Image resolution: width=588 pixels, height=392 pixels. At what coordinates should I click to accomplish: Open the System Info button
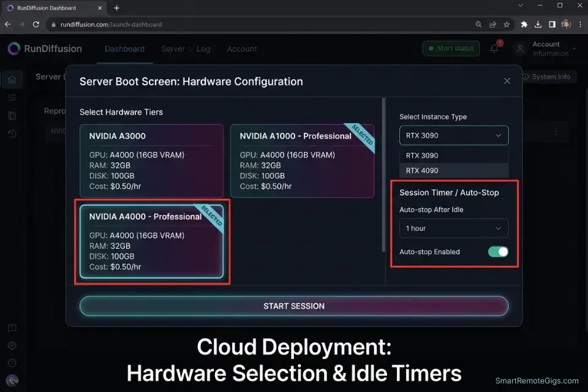coord(546,77)
